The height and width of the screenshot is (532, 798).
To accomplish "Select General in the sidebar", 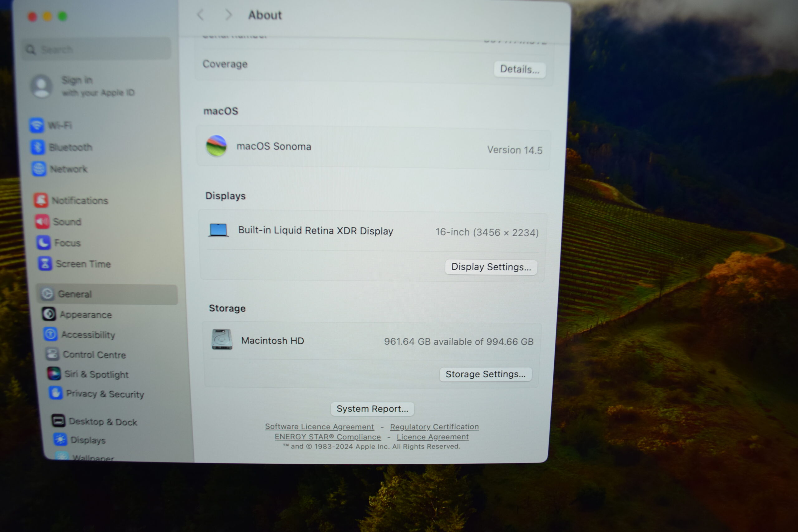I will [x=107, y=294].
